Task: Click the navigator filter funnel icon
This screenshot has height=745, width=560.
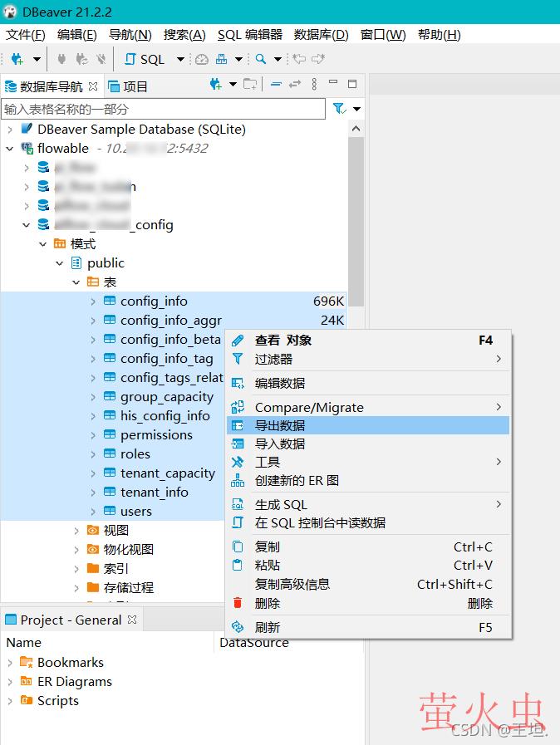Action: [339, 109]
